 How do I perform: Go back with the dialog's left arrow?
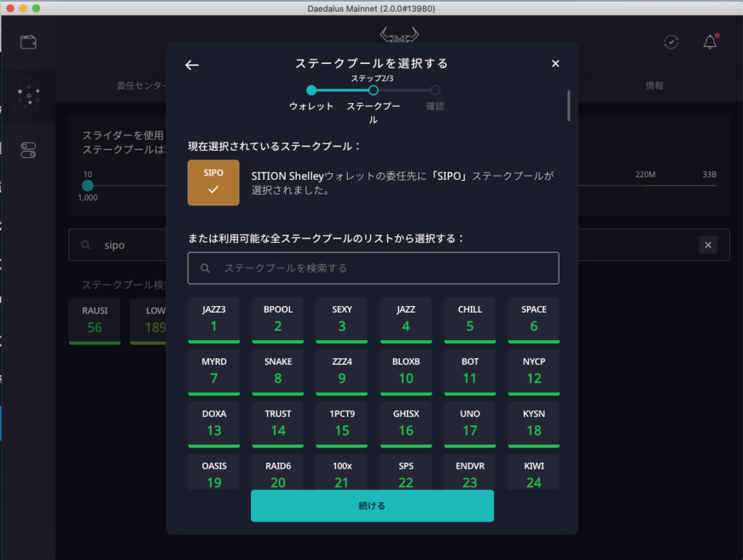[192, 65]
